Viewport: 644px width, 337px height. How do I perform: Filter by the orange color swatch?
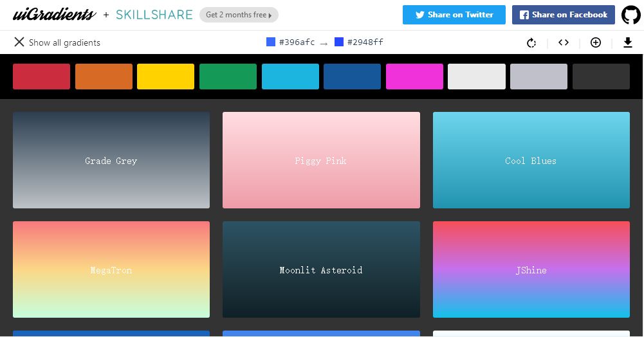pos(104,77)
